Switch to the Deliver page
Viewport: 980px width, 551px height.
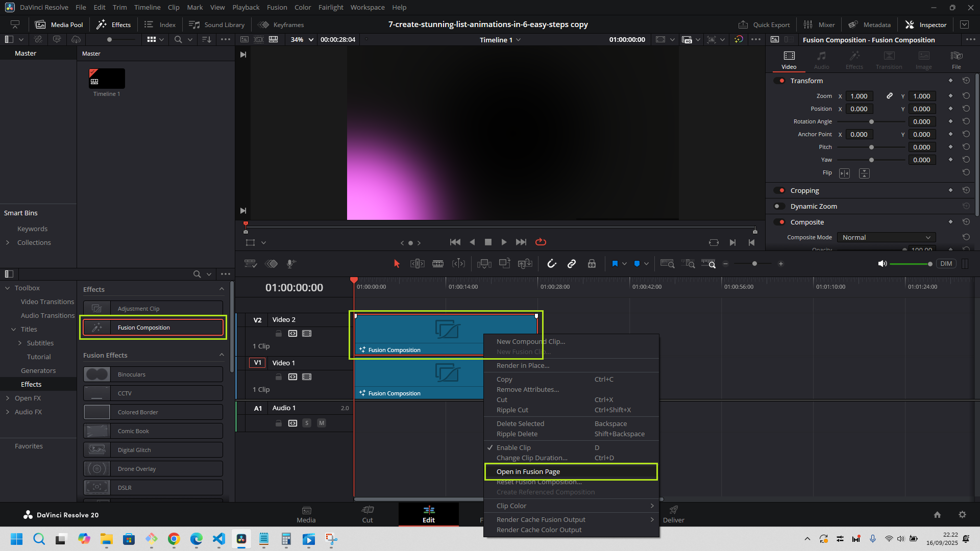pos(673,514)
